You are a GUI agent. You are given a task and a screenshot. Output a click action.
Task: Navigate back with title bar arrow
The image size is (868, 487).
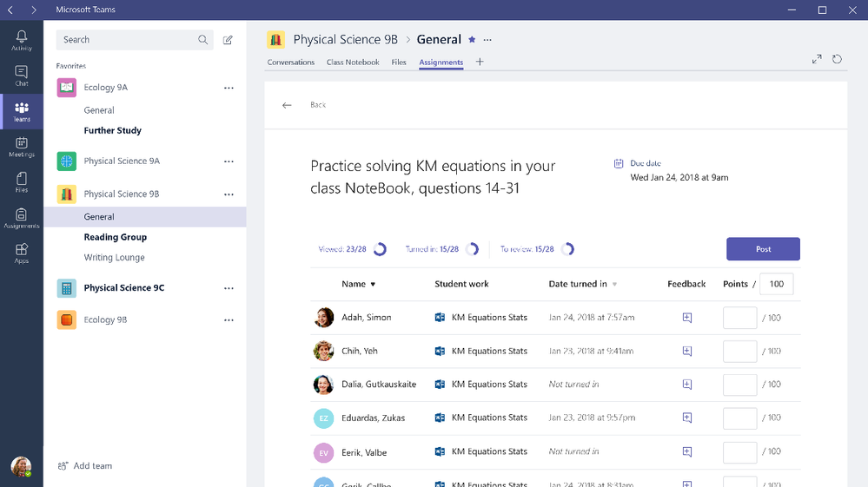click(x=10, y=10)
